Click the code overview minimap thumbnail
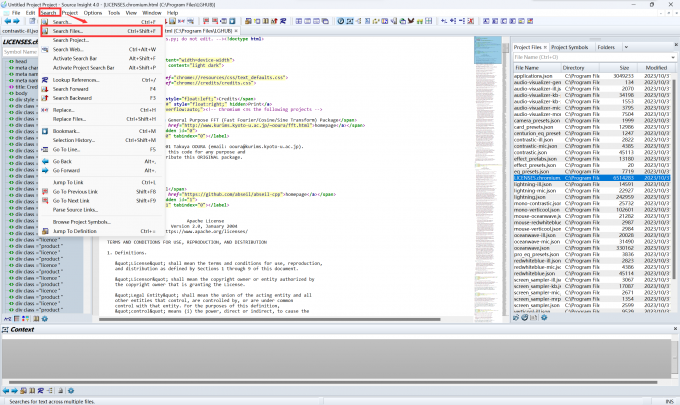Image resolution: width=680 pixels, height=405 pixels. 488,50
